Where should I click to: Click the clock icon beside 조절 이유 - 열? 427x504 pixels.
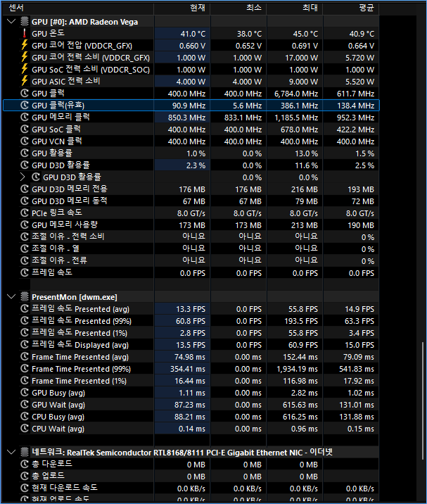pyautogui.click(x=25, y=248)
